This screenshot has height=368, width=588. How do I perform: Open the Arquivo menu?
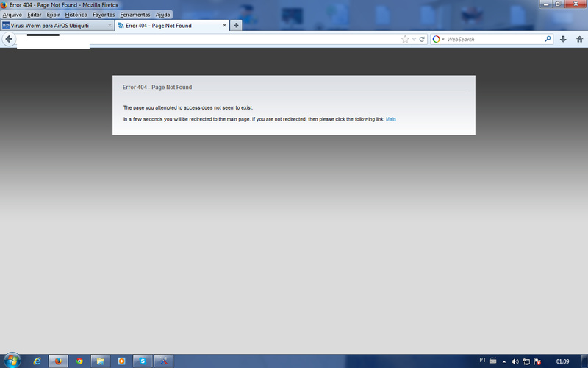pyautogui.click(x=12, y=15)
